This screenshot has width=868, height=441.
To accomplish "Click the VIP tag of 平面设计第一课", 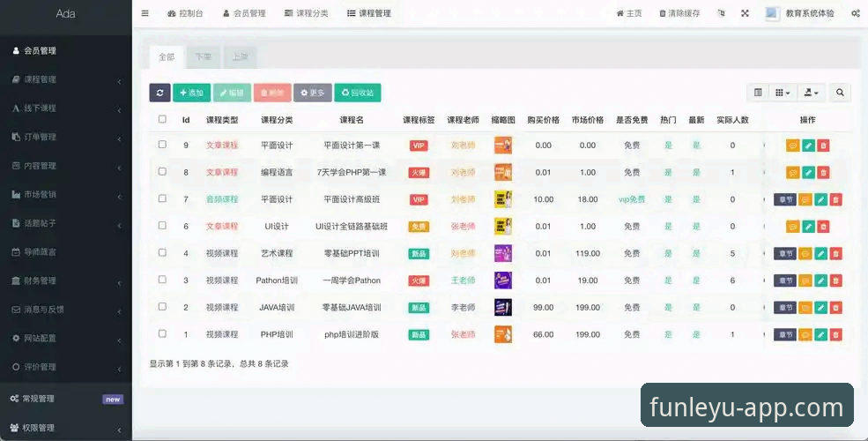I will click(x=419, y=146).
